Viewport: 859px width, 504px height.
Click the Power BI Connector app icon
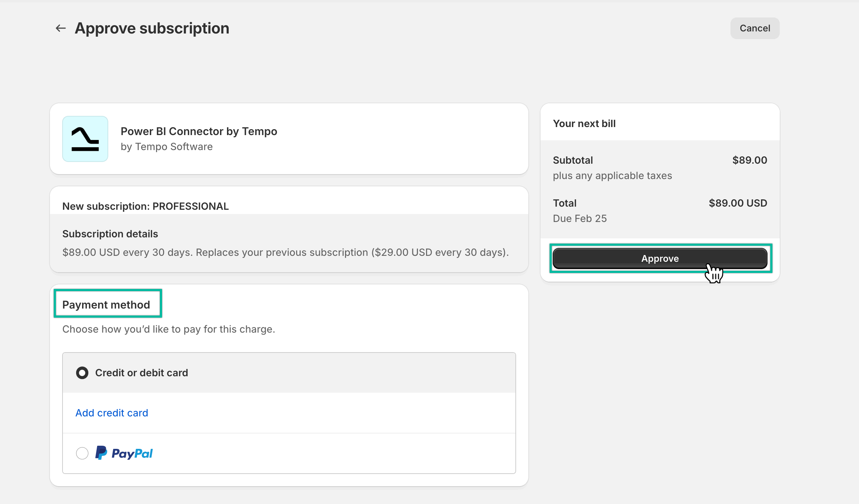(85, 139)
